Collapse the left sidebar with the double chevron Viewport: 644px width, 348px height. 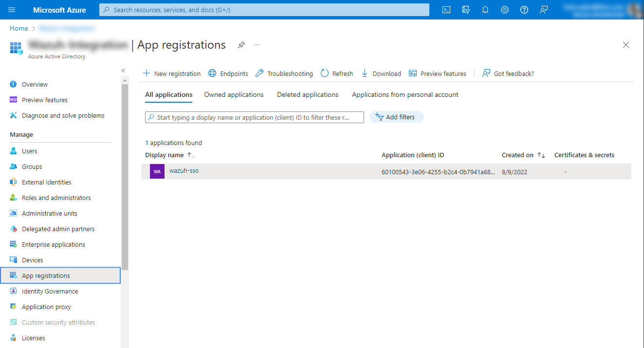pos(123,71)
